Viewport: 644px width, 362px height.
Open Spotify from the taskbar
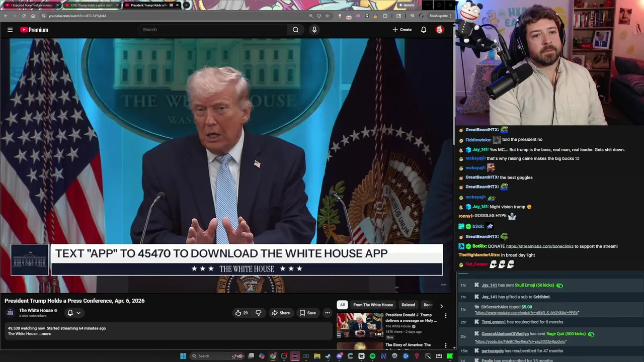click(x=372, y=356)
